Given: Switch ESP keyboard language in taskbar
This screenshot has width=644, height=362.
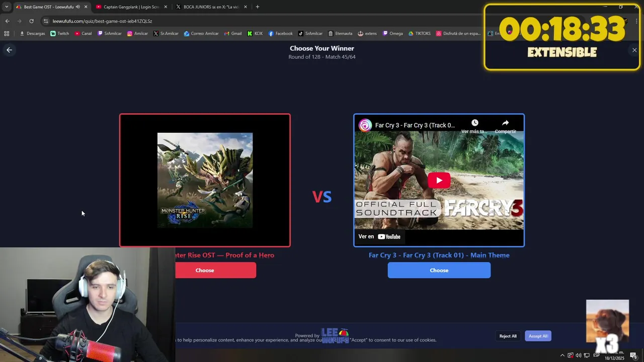Looking at the screenshot, I should [596, 355].
